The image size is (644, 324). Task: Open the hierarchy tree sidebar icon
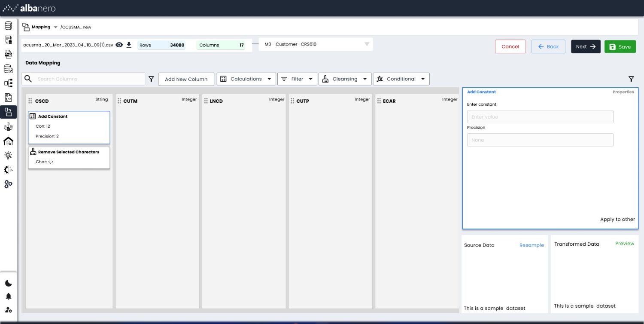[8, 83]
